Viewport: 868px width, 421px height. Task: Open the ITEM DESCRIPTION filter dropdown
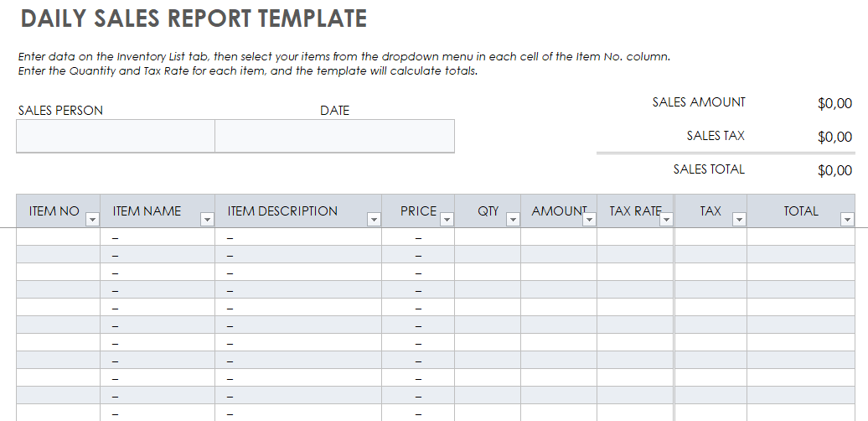click(375, 220)
